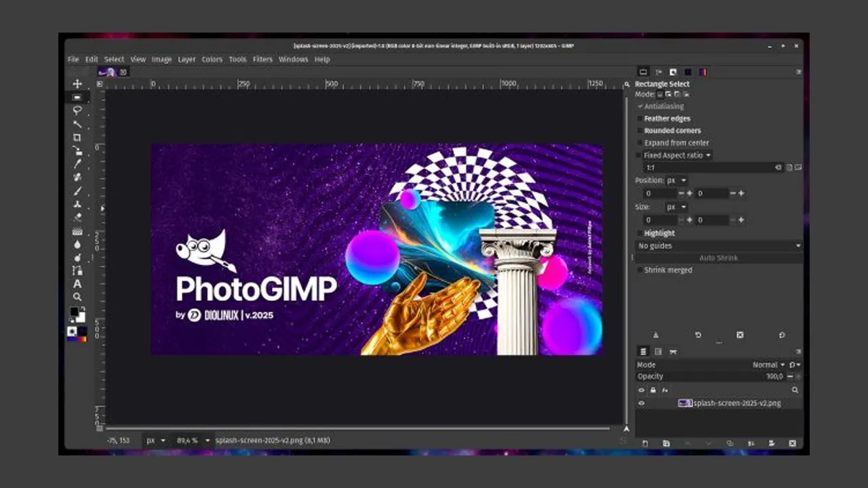Enable the Rounded corners checkbox
The image size is (868, 488).
(639, 131)
